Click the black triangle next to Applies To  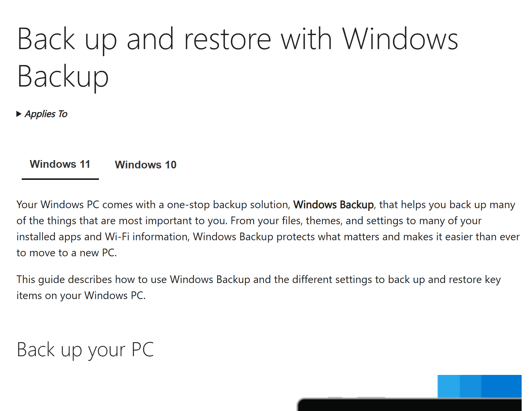point(19,114)
